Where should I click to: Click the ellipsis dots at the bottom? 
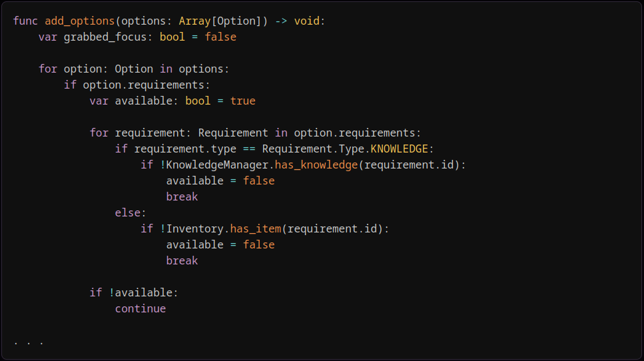coord(29,342)
